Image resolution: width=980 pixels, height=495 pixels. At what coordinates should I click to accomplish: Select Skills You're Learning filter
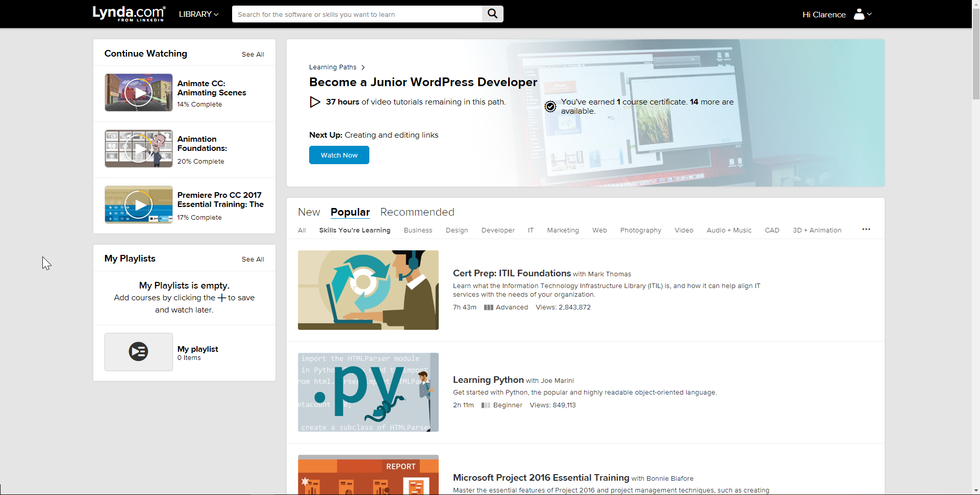[355, 230]
